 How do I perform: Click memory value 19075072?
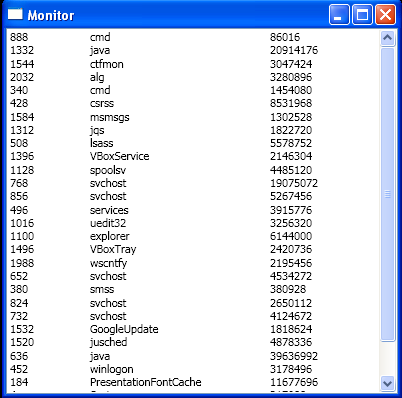coord(294,183)
